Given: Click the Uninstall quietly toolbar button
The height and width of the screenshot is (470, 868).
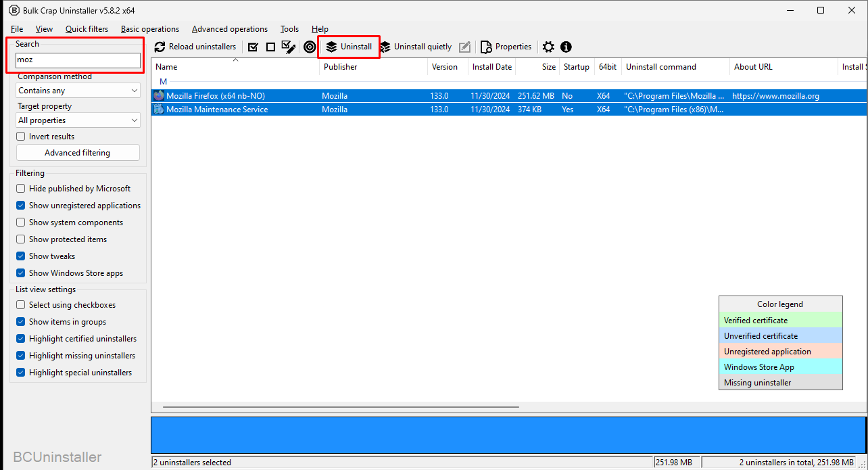Looking at the screenshot, I should point(416,47).
